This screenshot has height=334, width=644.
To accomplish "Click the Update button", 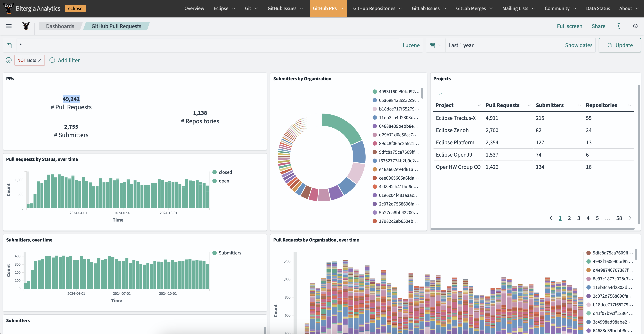I will 618,45.
